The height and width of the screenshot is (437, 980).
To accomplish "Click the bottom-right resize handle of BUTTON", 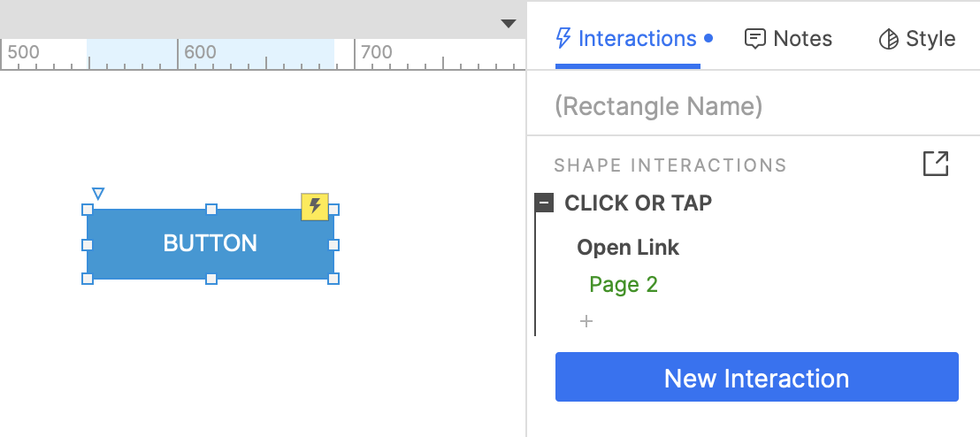I will pyautogui.click(x=333, y=279).
